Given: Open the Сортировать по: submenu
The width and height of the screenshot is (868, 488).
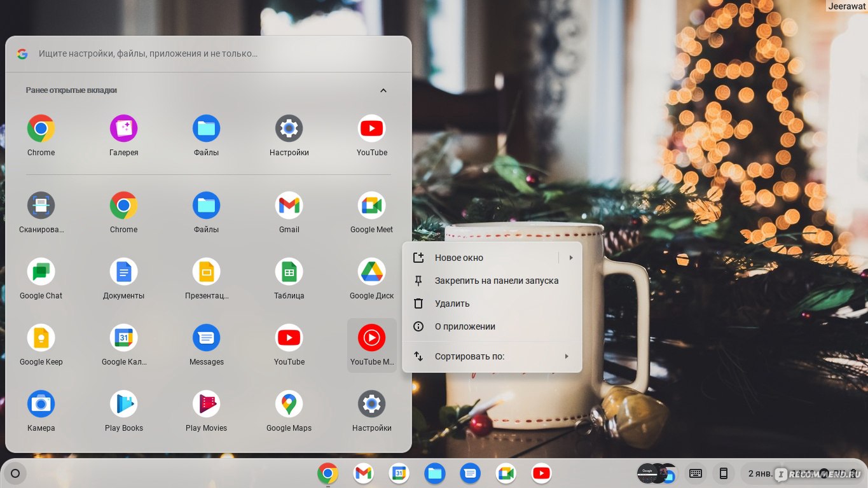Looking at the screenshot, I should coord(493,356).
